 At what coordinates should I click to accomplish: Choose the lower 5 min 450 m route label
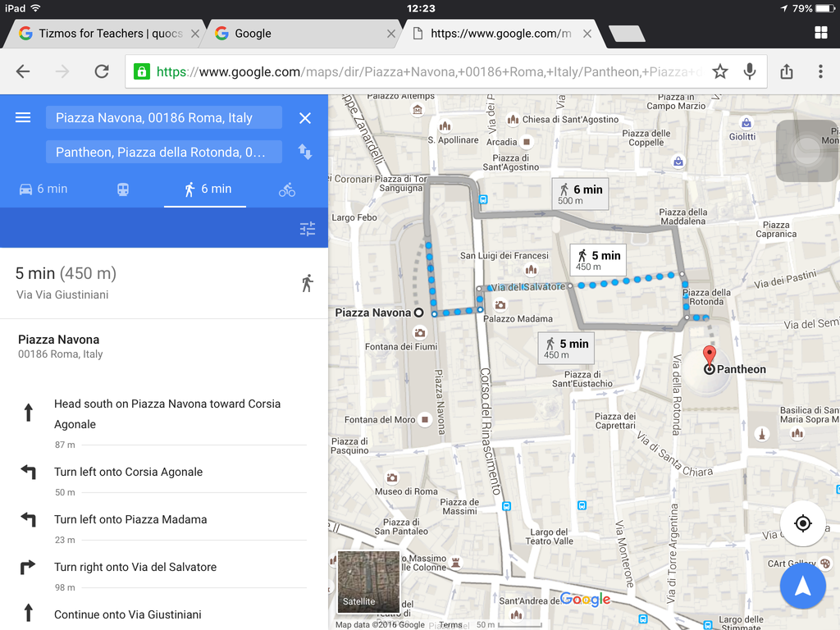566,348
